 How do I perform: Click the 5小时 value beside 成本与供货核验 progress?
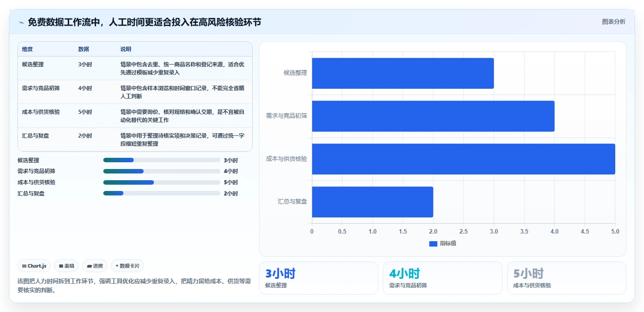tap(231, 182)
